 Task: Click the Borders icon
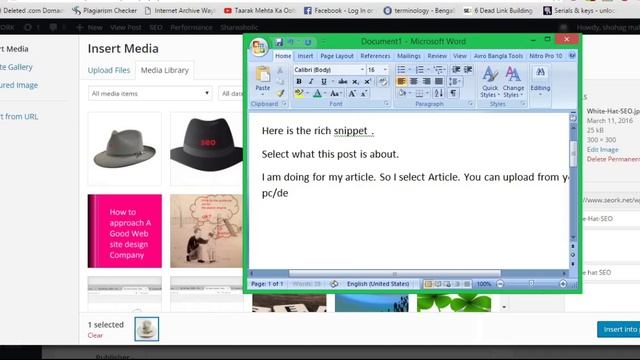tap(419, 93)
